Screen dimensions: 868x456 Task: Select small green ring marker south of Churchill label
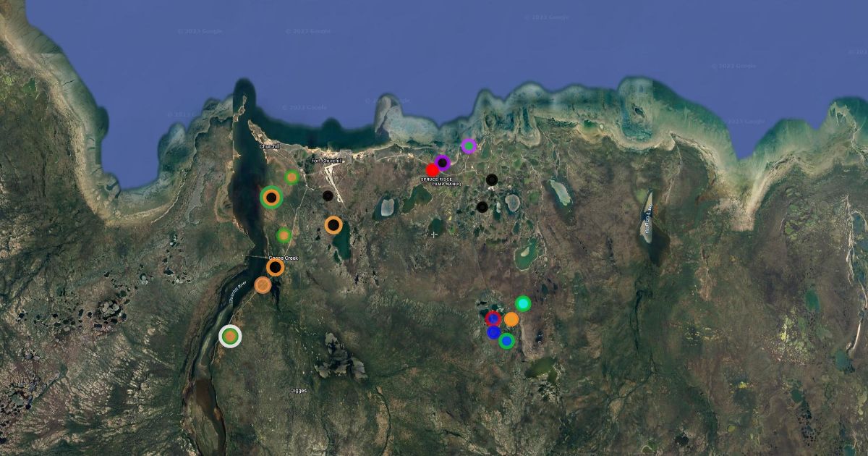(x=292, y=177)
